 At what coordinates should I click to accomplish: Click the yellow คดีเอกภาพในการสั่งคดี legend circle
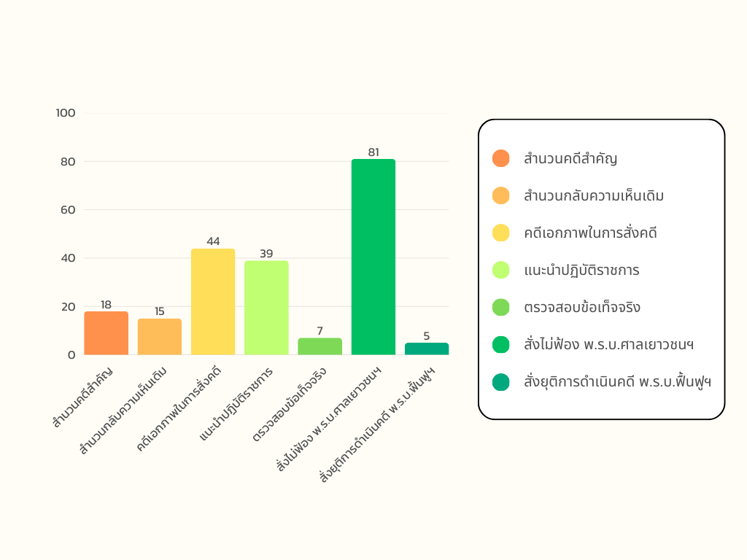(500, 233)
